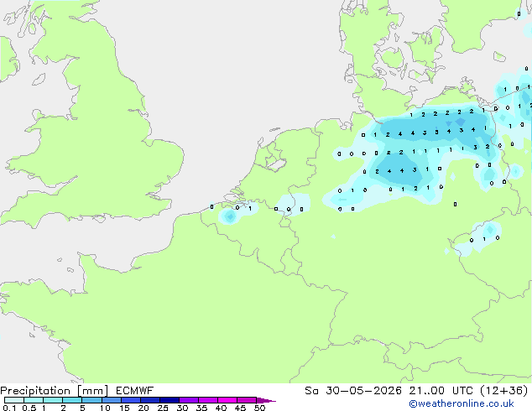The width and height of the screenshot is (532, 411).
Task: Click the forecast date 'Sa 30-05-2026'
Action: tap(353, 391)
